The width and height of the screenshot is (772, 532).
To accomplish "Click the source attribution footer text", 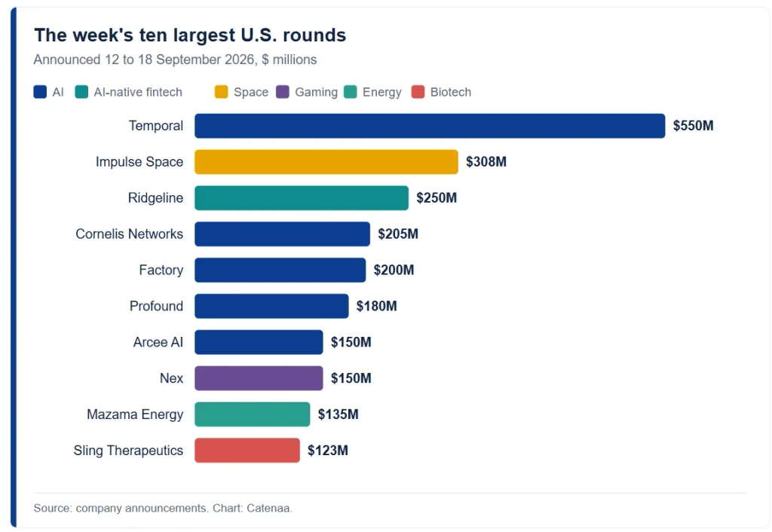I will pos(163,508).
